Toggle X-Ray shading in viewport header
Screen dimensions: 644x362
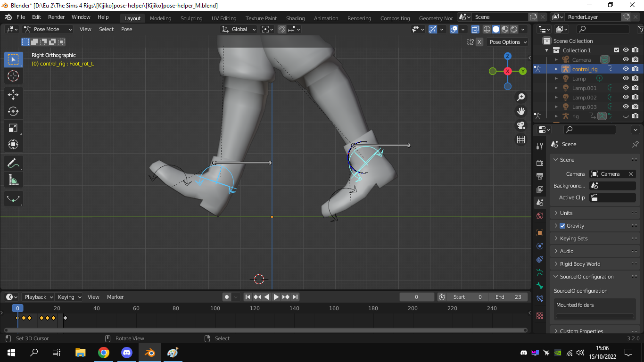pyautogui.click(x=476, y=29)
